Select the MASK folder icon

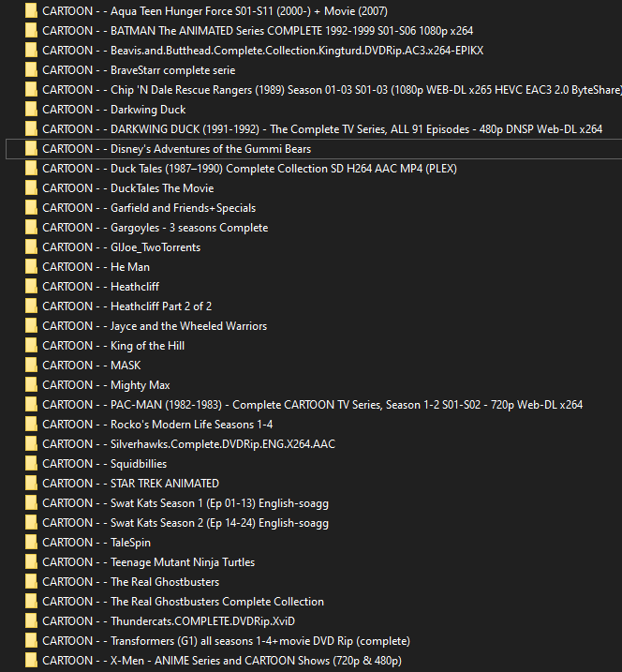(x=31, y=366)
